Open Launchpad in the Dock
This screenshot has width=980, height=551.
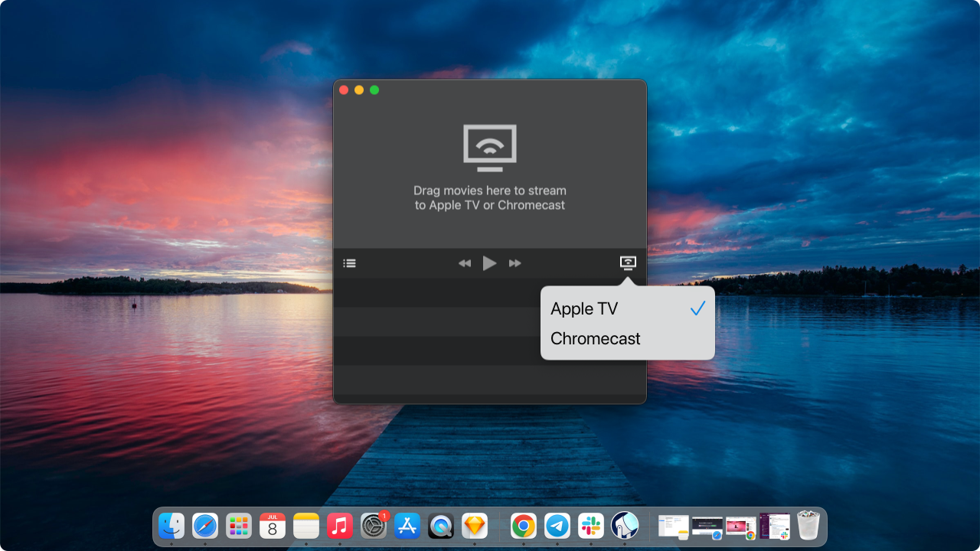pyautogui.click(x=239, y=526)
